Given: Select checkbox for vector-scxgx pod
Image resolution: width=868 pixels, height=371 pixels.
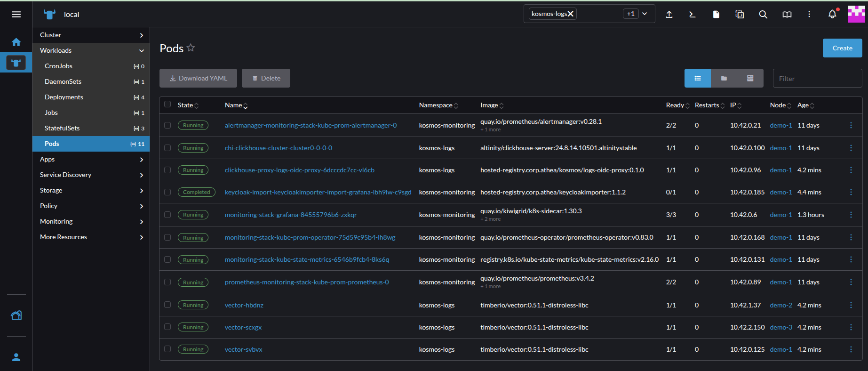Looking at the screenshot, I should pyautogui.click(x=167, y=327).
